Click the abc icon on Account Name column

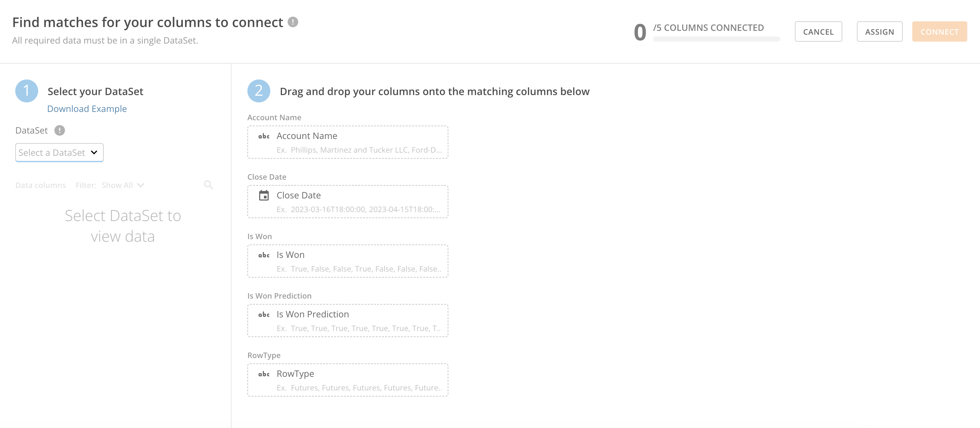pyautogui.click(x=265, y=136)
